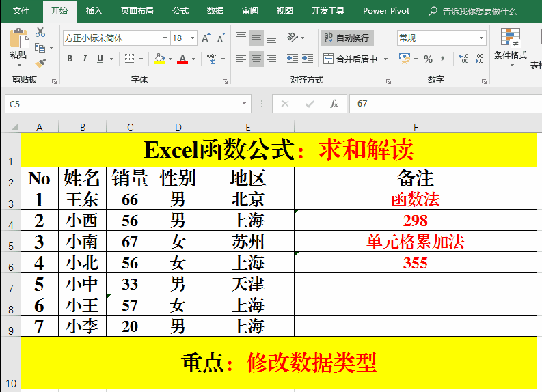Click the Increase Indent icon

pos(309,59)
